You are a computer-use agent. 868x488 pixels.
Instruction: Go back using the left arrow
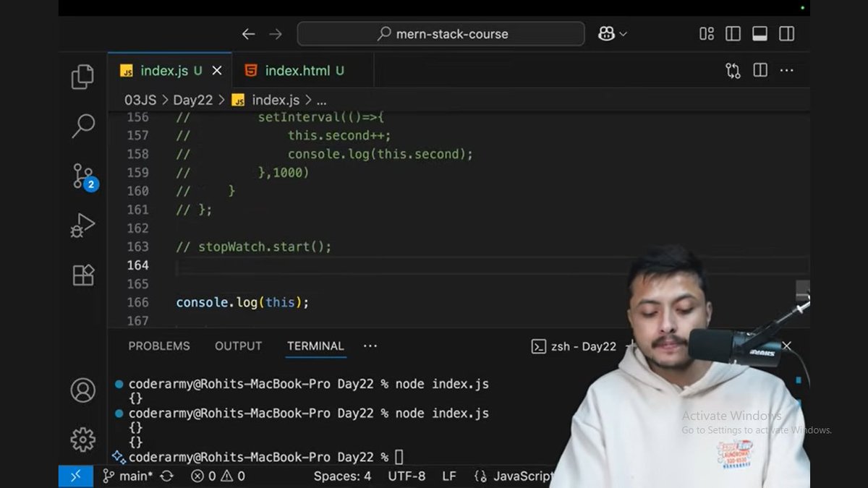coord(248,34)
